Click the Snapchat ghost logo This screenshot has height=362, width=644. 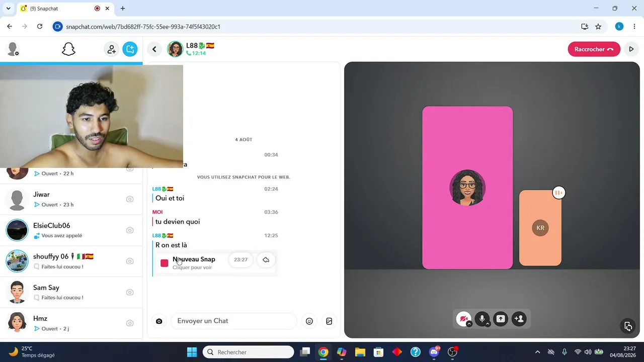(68, 49)
